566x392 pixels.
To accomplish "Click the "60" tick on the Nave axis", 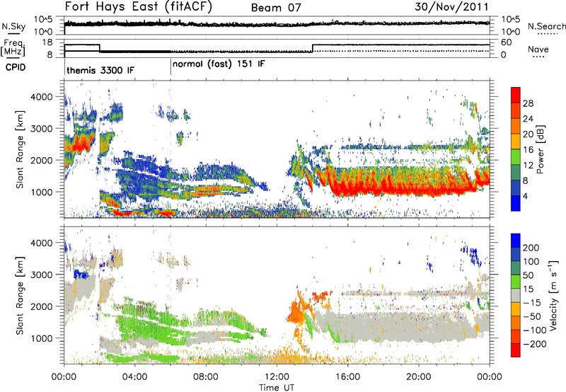I will (507, 42).
